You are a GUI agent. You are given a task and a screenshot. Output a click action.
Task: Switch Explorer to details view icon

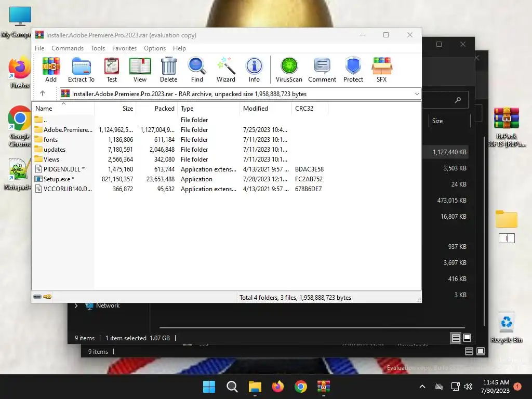(456, 338)
